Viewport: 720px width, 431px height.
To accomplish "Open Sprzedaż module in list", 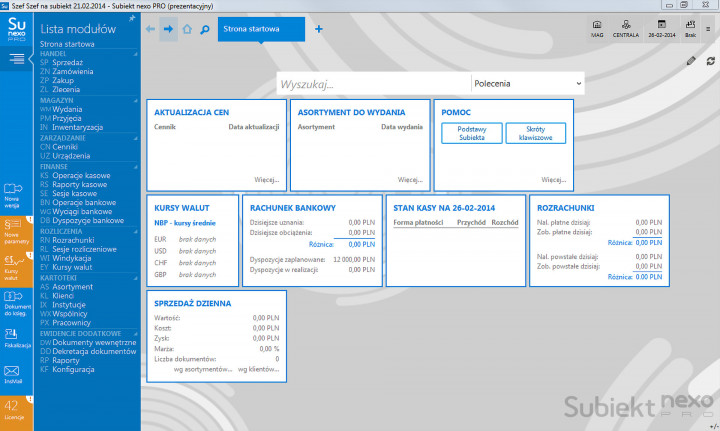I will pos(66,61).
